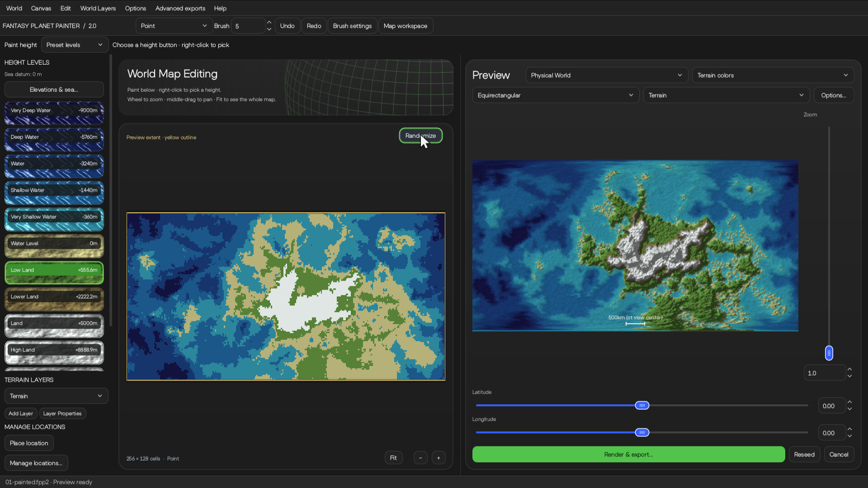Image resolution: width=868 pixels, height=488 pixels.
Task: Select Very Deep Water height swatch
Action: point(54,113)
